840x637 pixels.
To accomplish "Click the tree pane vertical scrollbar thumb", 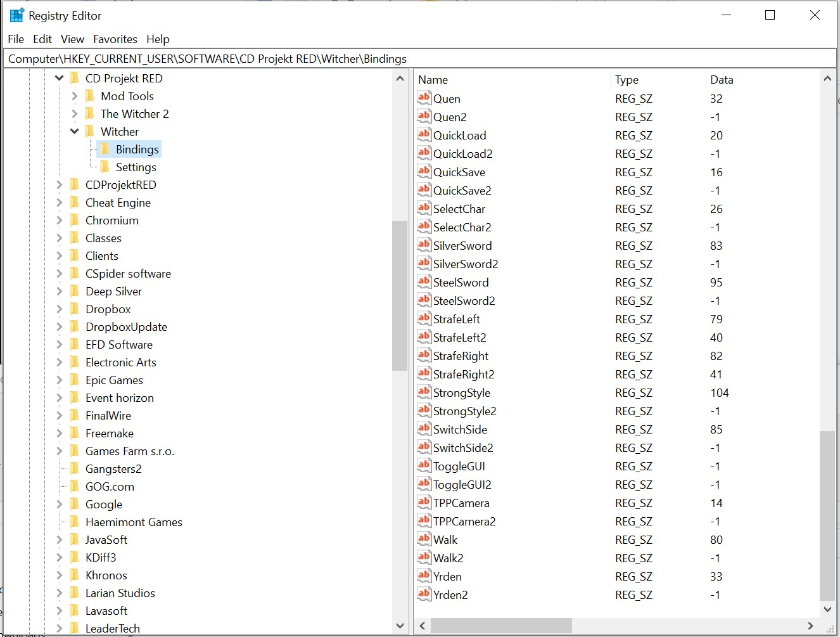I will point(400,295).
